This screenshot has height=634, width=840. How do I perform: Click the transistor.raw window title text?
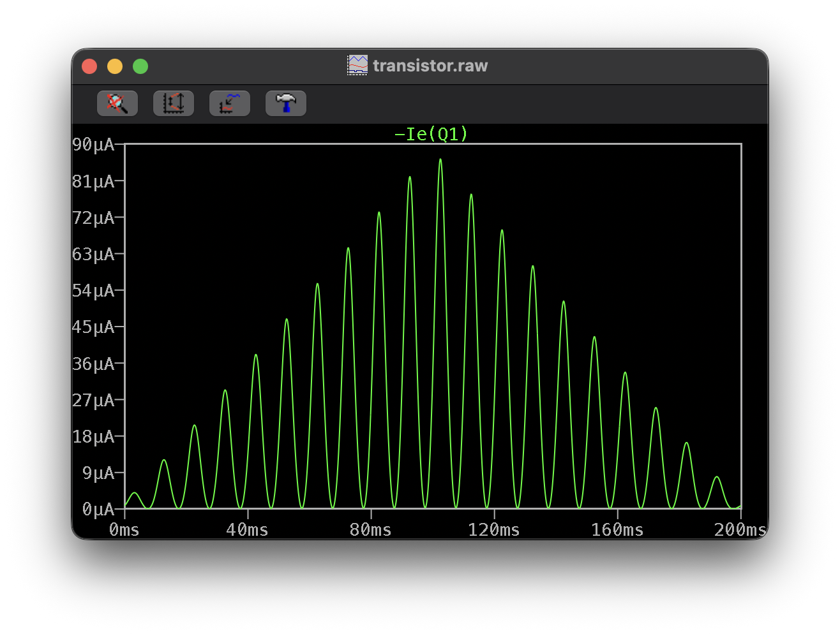pos(430,66)
